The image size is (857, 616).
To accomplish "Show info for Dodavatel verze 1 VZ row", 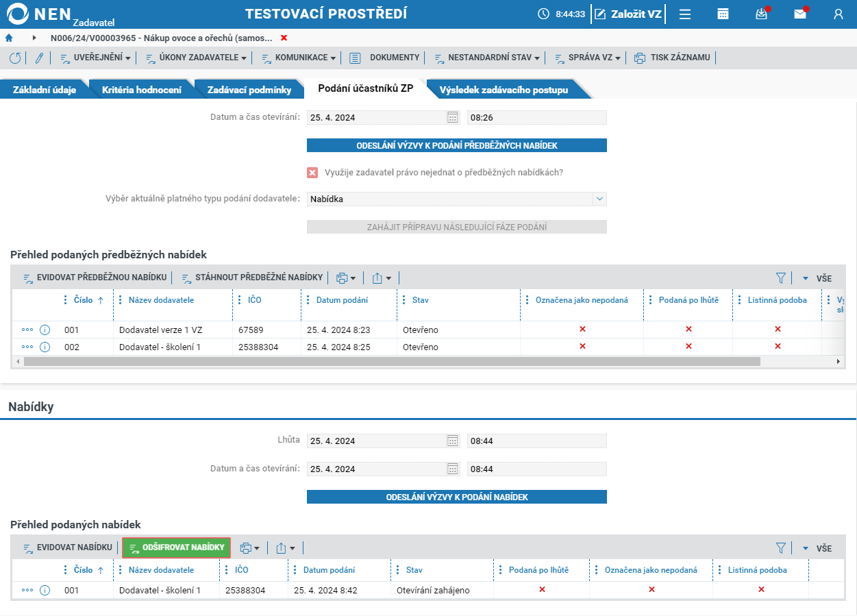I will (x=45, y=330).
